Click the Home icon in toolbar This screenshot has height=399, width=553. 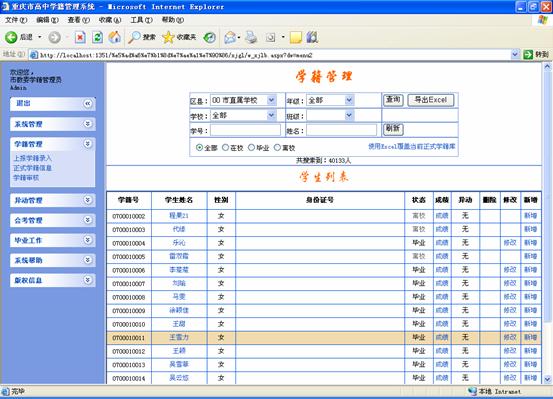(x=114, y=37)
